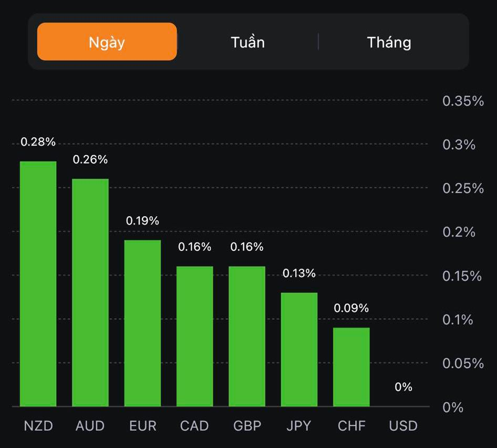Tap the CAD axis label
This screenshot has width=497, height=448.
pyautogui.click(x=195, y=425)
